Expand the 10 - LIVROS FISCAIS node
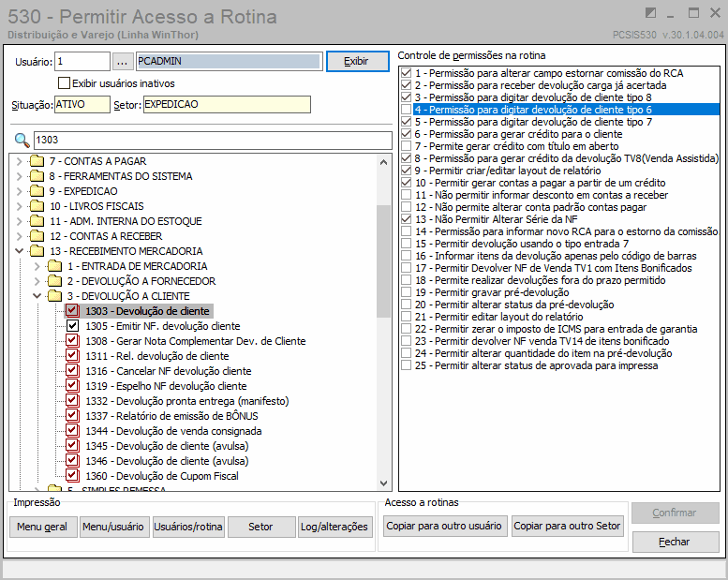Image resolution: width=728 pixels, height=580 pixels. coord(19,206)
